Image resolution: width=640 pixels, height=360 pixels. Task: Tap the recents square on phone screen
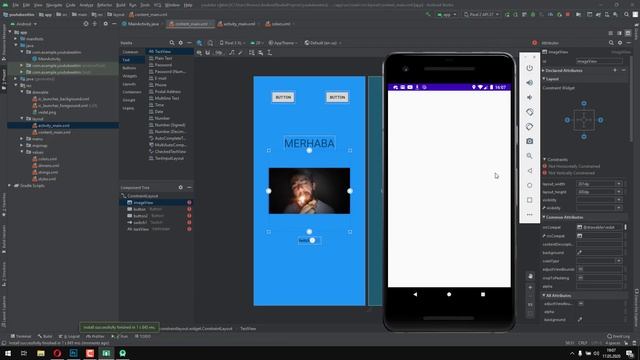click(x=483, y=294)
